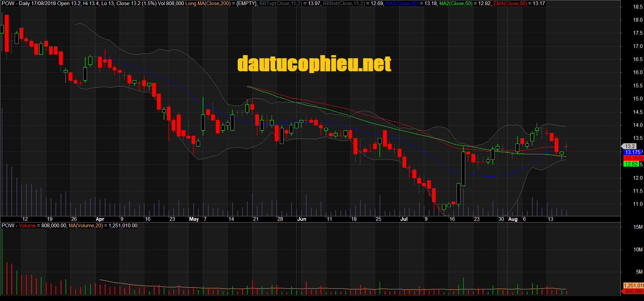
Task: Click the 'Jun' month label on date axis
Action: click(x=302, y=219)
